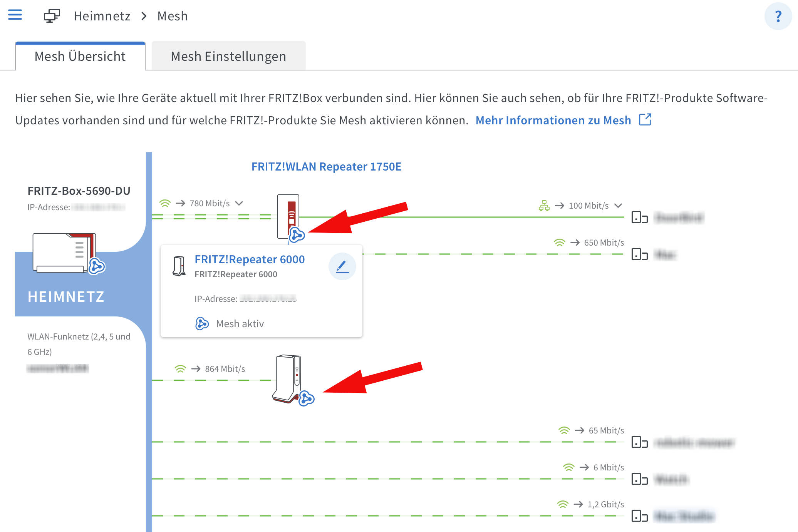
Task: Click the Mesh aktiv icon in popup
Action: [x=202, y=324]
